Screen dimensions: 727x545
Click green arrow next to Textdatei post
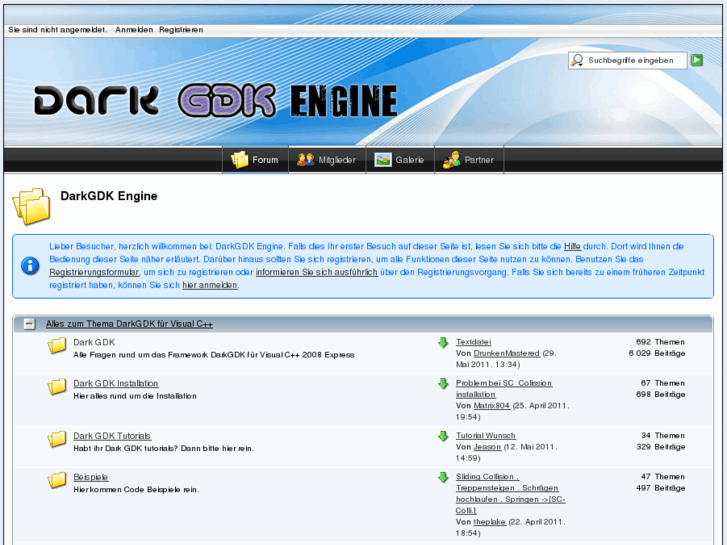pyautogui.click(x=443, y=343)
